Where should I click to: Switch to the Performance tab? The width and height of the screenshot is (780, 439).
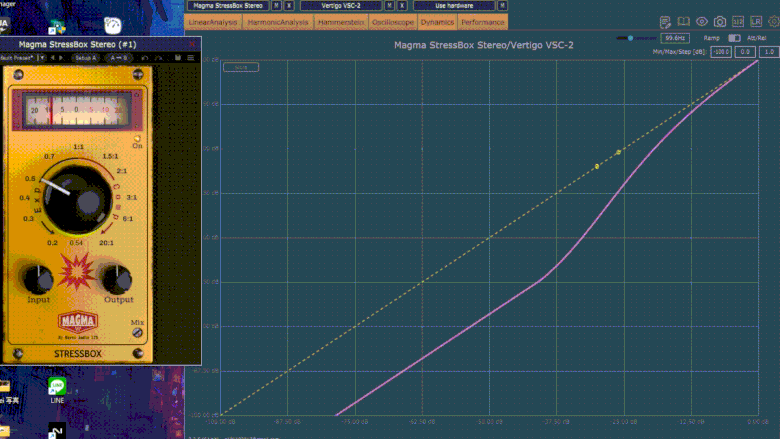[x=483, y=21]
